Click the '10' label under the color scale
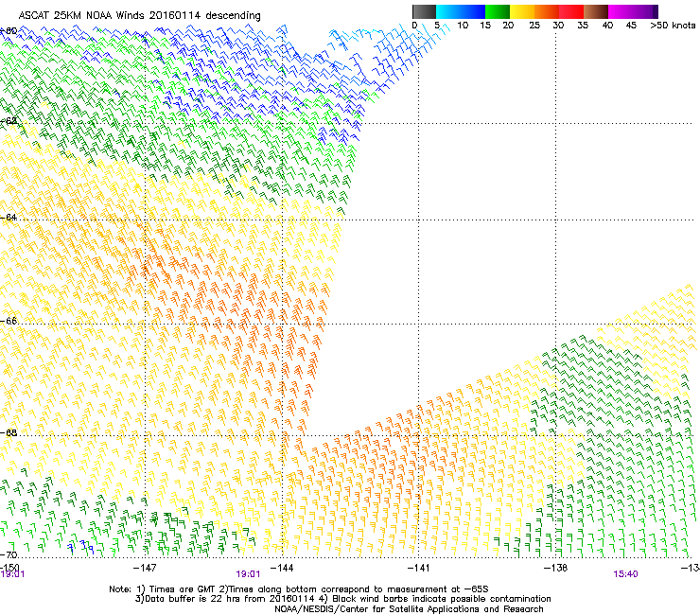The width and height of the screenshot is (700, 615). (463, 26)
